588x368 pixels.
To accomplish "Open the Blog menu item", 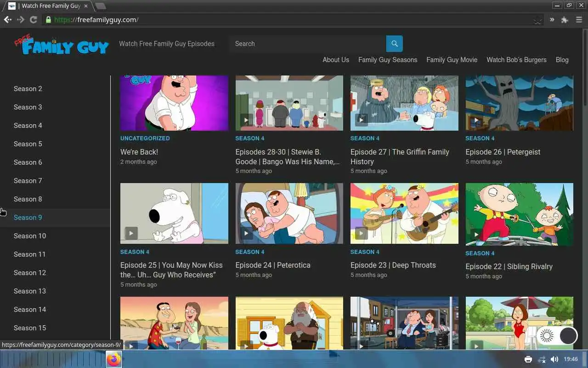I will coord(562,60).
